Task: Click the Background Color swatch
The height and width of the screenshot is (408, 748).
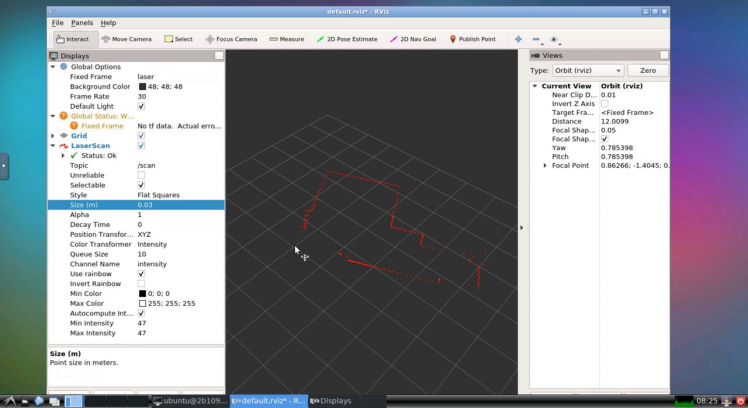Action: click(x=142, y=86)
